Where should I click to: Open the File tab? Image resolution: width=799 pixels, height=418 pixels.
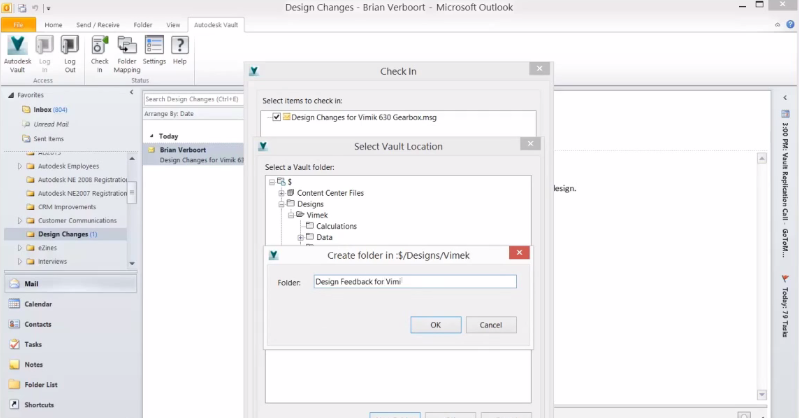tap(18, 24)
